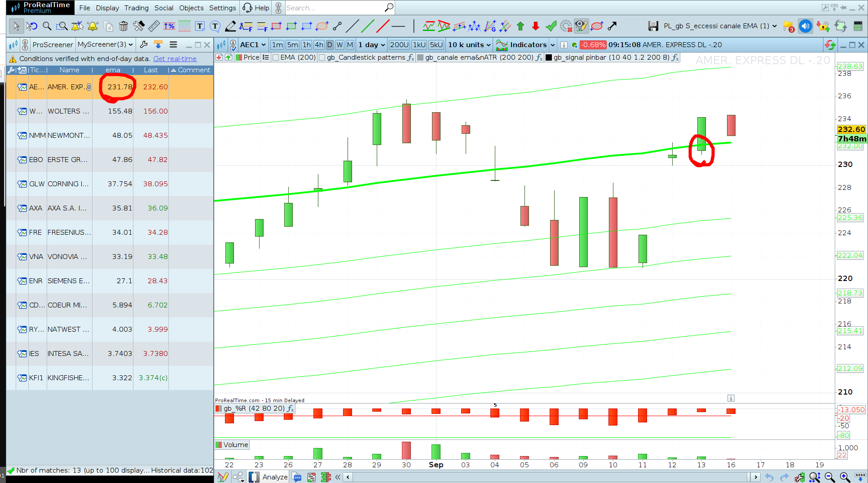868x483 pixels.
Task: Click the green checkmark tool
Action: tap(551, 26)
